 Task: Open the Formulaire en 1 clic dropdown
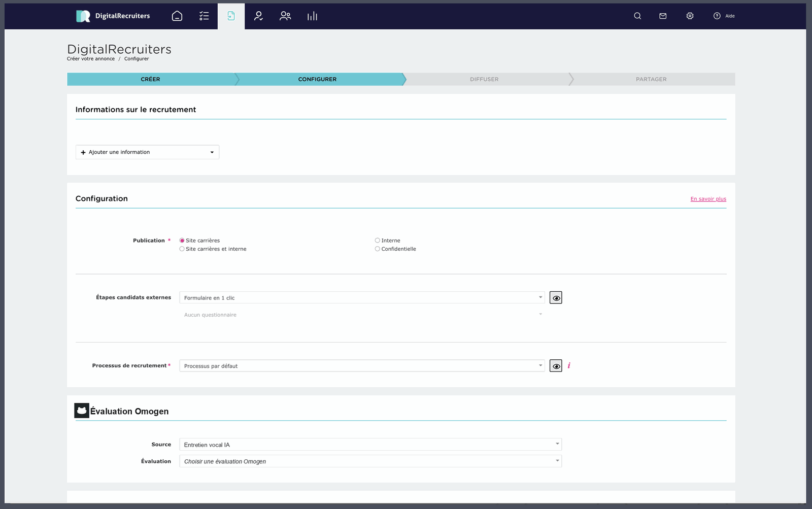[362, 297]
